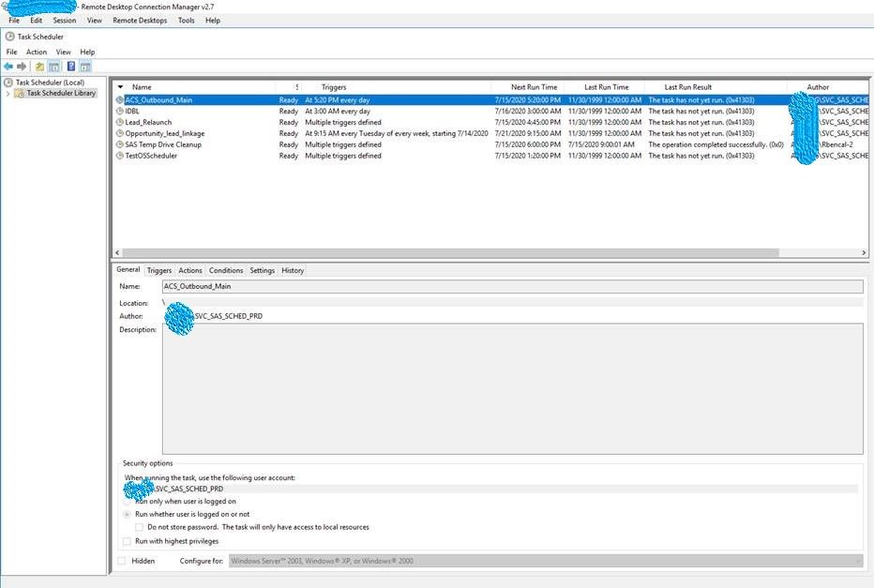Click the Show/Hide Action Pane icon
Image resolution: width=874 pixels, height=588 pixels.
pos(85,67)
